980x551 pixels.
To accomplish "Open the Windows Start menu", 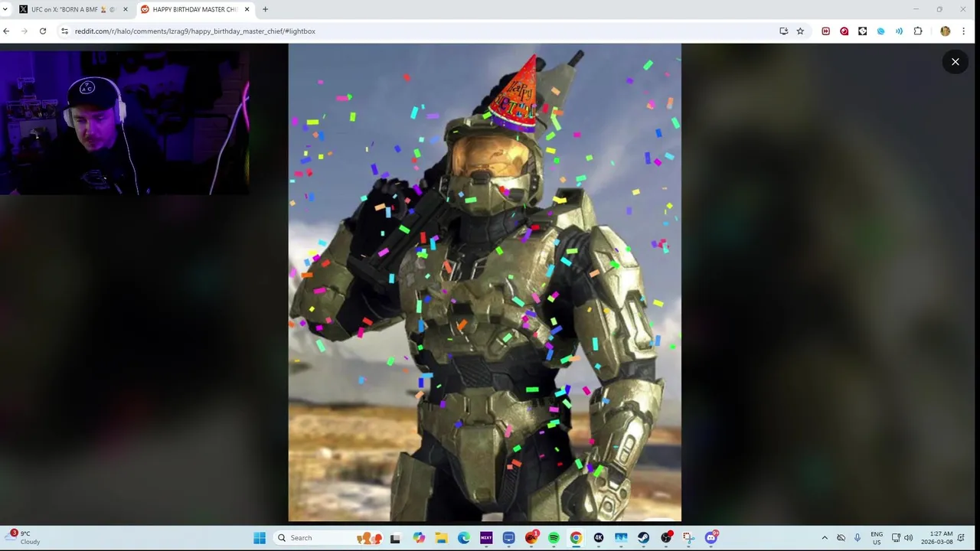I will pyautogui.click(x=260, y=537).
